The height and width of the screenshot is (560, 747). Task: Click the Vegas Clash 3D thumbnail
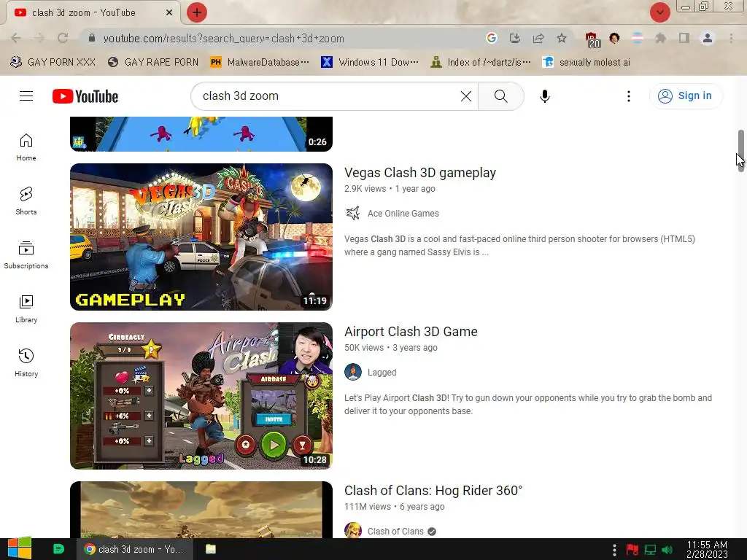coord(201,237)
